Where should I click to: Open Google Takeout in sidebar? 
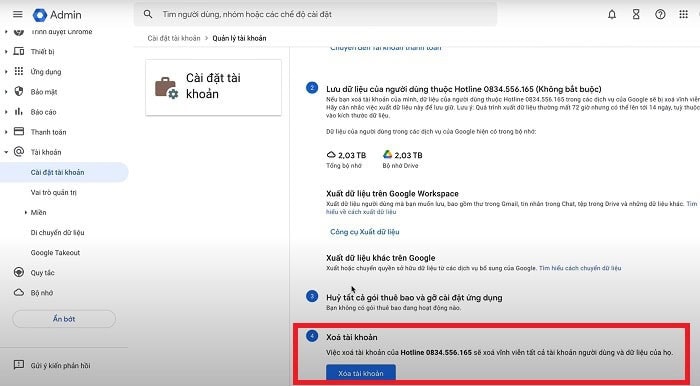pyautogui.click(x=55, y=253)
